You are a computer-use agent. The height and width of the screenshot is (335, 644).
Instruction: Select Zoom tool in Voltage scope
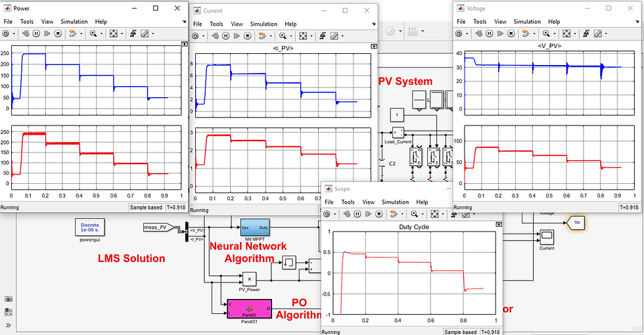pos(546,33)
